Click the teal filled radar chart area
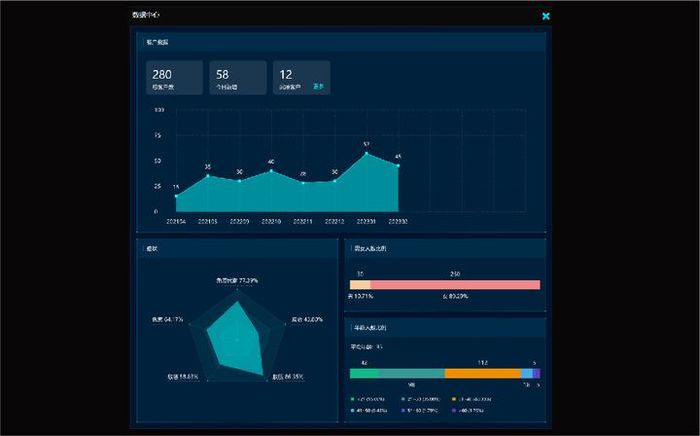The width and height of the screenshot is (700, 436). tap(240, 335)
